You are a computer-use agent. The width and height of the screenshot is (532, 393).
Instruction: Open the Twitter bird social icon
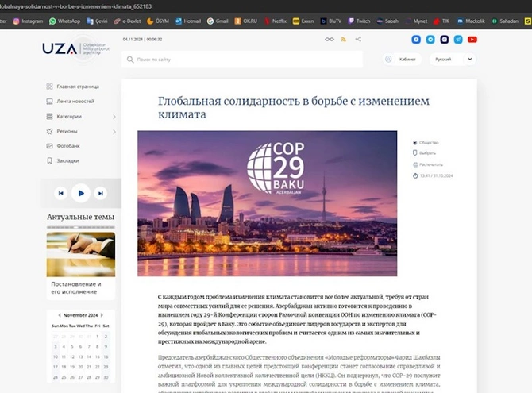458,40
